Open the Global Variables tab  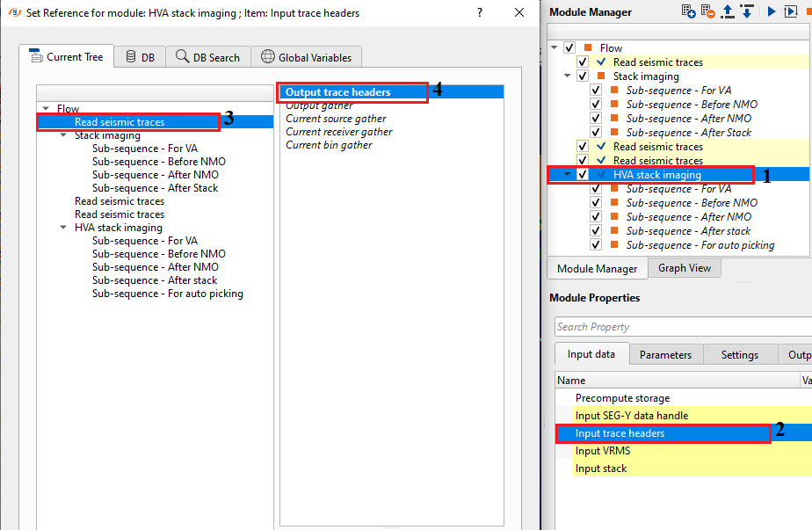point(306,57)
